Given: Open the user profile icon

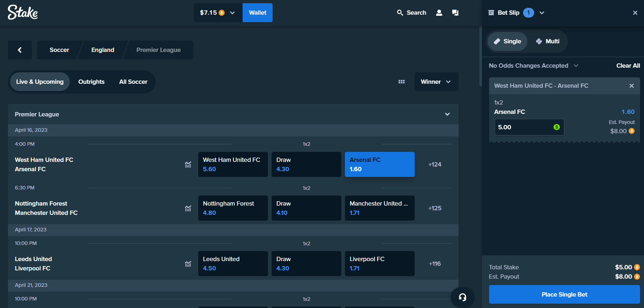Looking at the screenshot, I should (x=439, y=13).
